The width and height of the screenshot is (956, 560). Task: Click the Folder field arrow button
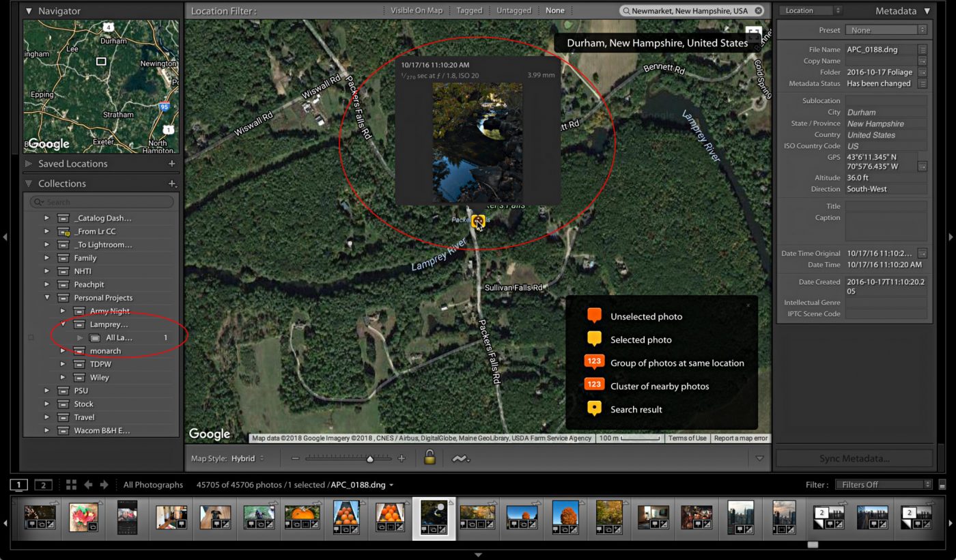(x=923, y=72)
